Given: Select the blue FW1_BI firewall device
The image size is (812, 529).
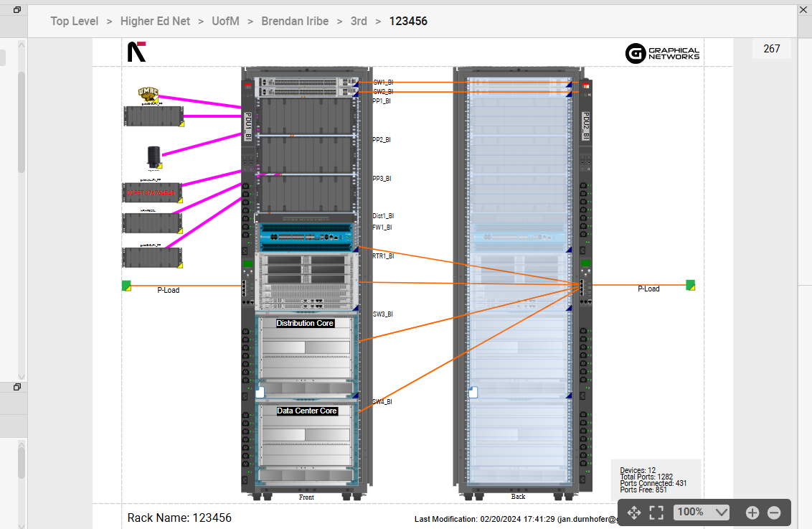Looking at the screenshot, I should pos(306,235).
